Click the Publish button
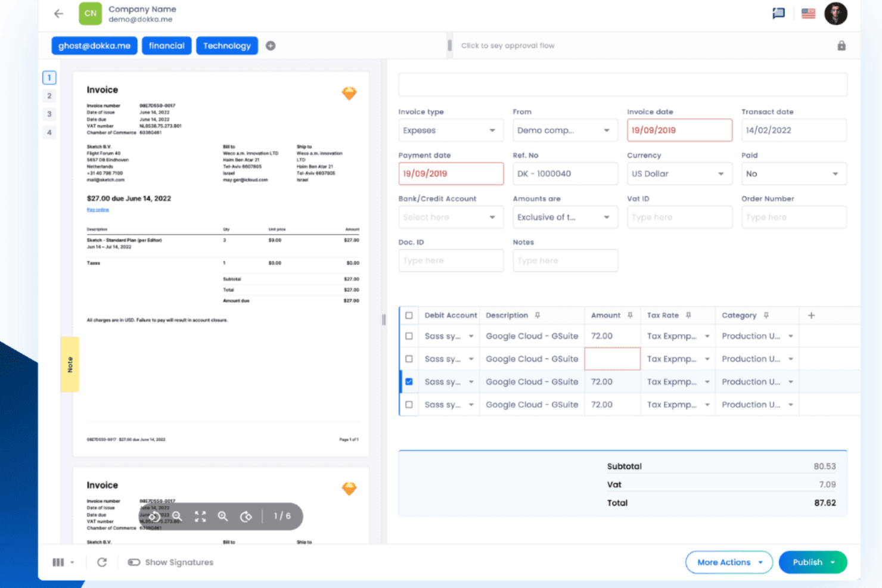 [812, 562]
